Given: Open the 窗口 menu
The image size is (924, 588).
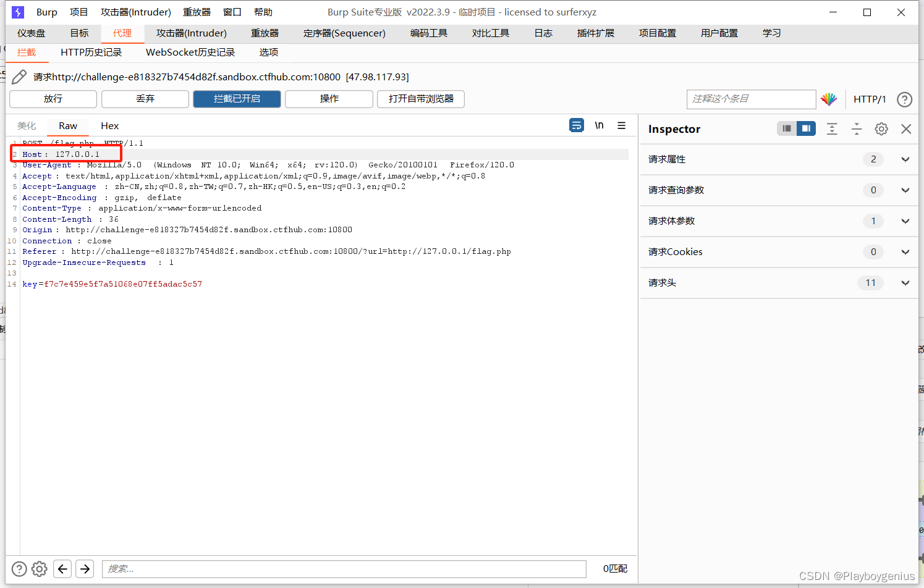Looking at the screenshot, I should click(x=232, y=12).
